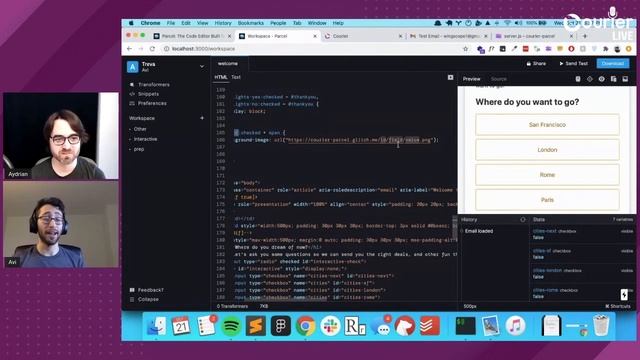The height and width of the screenshot is (360, 640).
Task: Open Music app from the dock
Action: [516, 326]
